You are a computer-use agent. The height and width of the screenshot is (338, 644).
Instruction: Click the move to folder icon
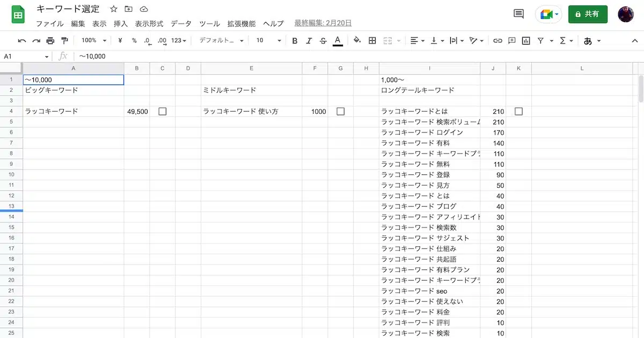coord(128,9)
